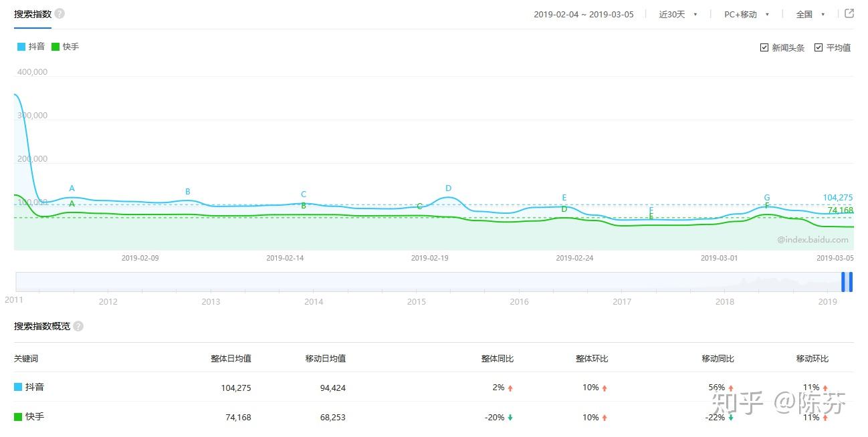Click green news marker A on 快手 line
This screenshot has height=437, width=868.
(x=72, y=203)
